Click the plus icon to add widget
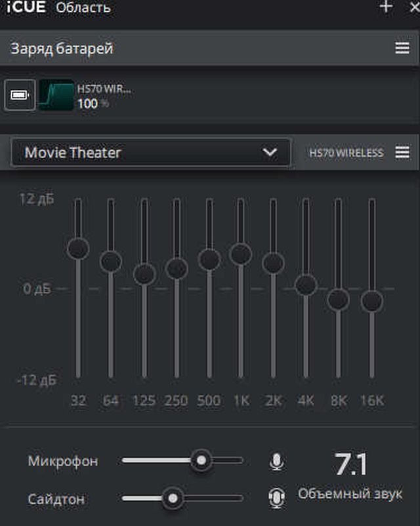 [386, 7]
